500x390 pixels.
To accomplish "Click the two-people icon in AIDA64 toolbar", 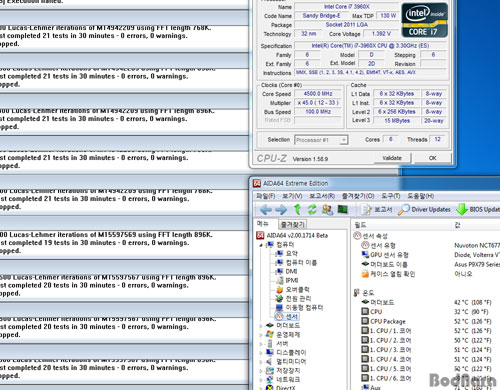I will pos(327,209).
